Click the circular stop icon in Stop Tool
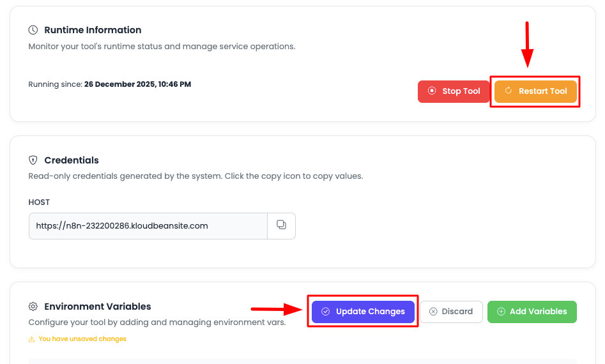605x364 pixels. pyautogui.click(x=432, y=91)
